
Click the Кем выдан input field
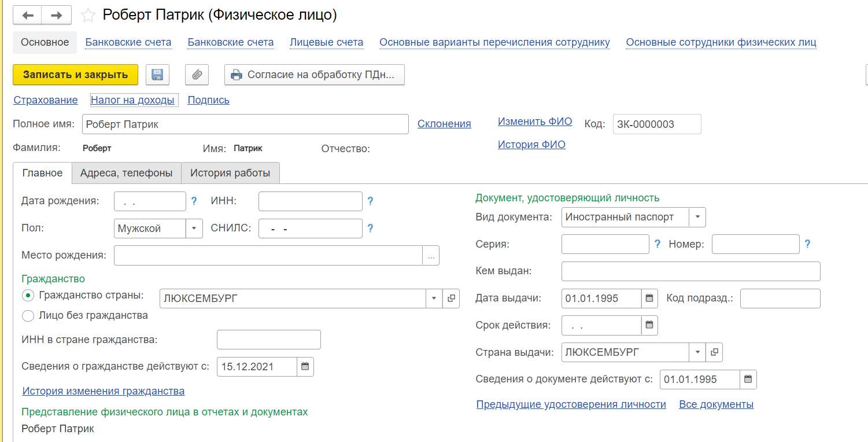690,271
